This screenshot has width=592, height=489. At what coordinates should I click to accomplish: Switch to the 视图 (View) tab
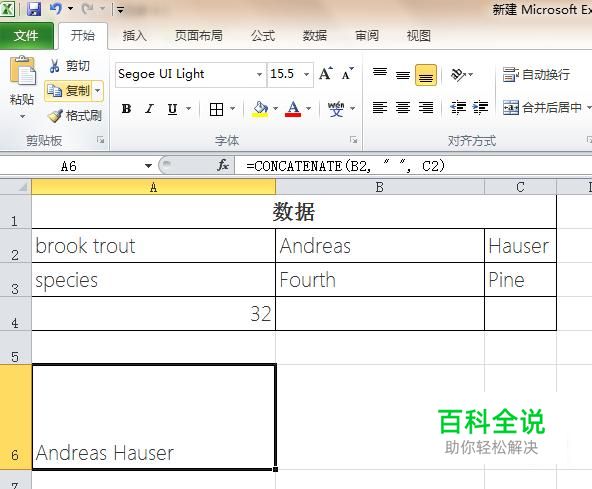pyautogui.click(x=418, y=36)
